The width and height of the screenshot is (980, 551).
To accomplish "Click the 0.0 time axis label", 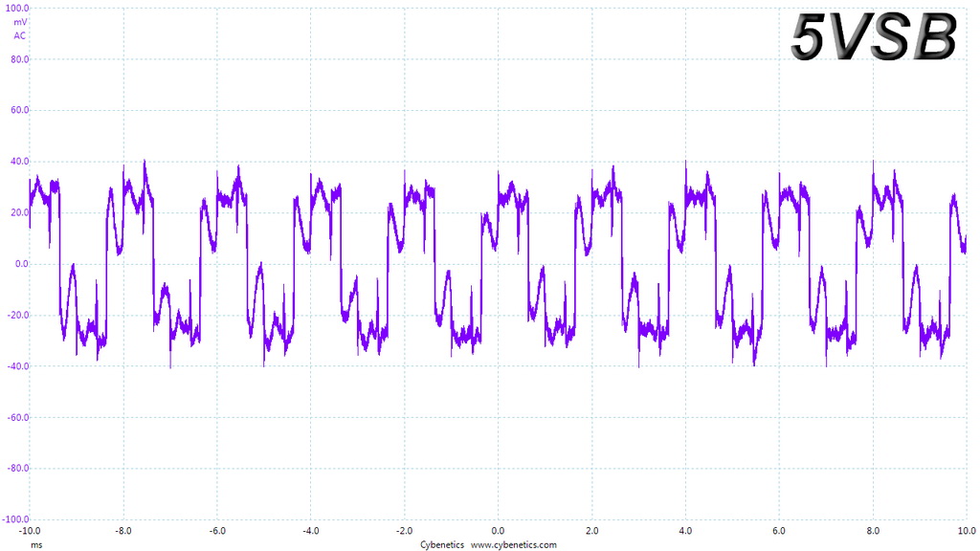I will pos(498,531).
